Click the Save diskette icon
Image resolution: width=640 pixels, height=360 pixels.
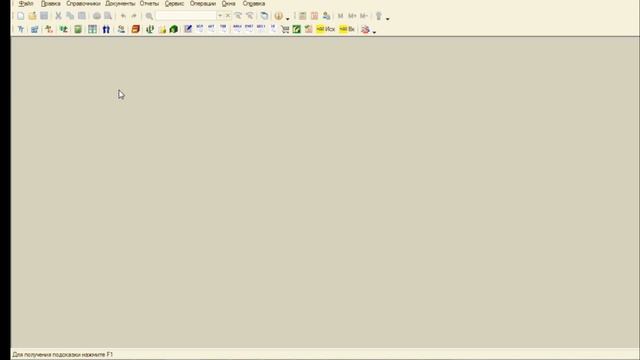tap(44, 16)
